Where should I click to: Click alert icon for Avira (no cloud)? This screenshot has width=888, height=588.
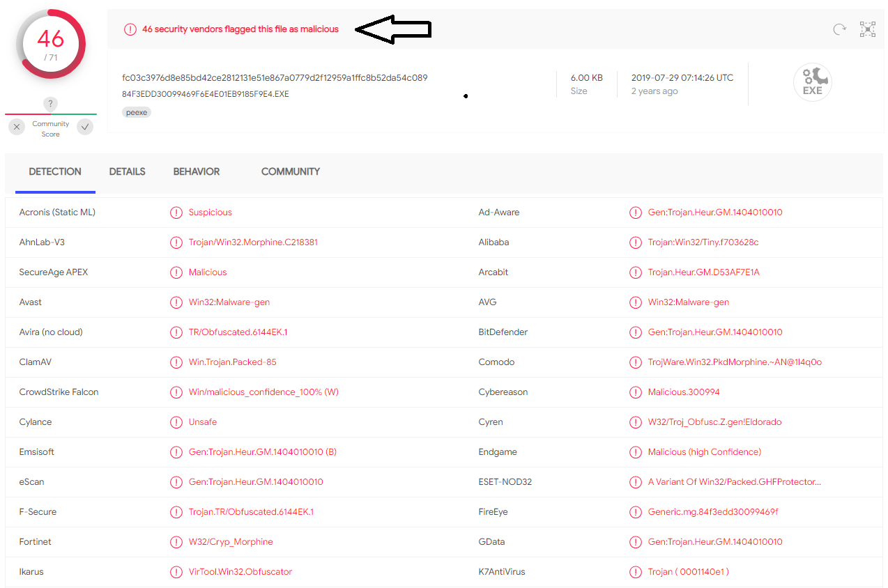[x=176, y=332]
